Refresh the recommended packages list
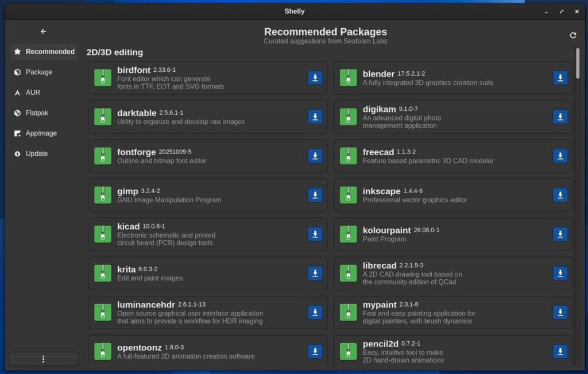This screenshot has width=588, height=374. click(x=573, y=35)
